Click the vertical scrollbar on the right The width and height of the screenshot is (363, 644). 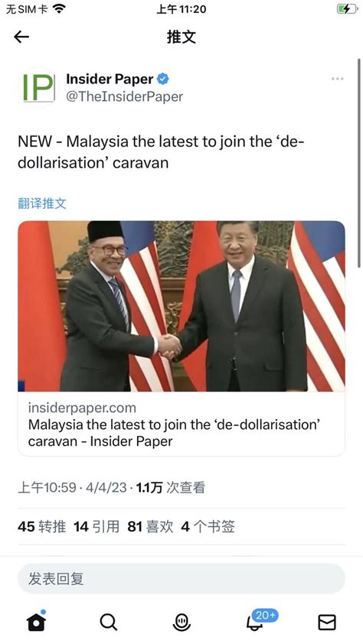pyautogui.click(x=359, y=164)
